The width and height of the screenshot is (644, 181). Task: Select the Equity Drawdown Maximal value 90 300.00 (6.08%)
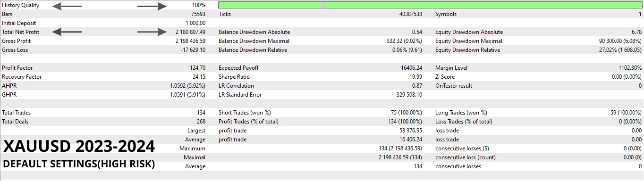point(620,41)
